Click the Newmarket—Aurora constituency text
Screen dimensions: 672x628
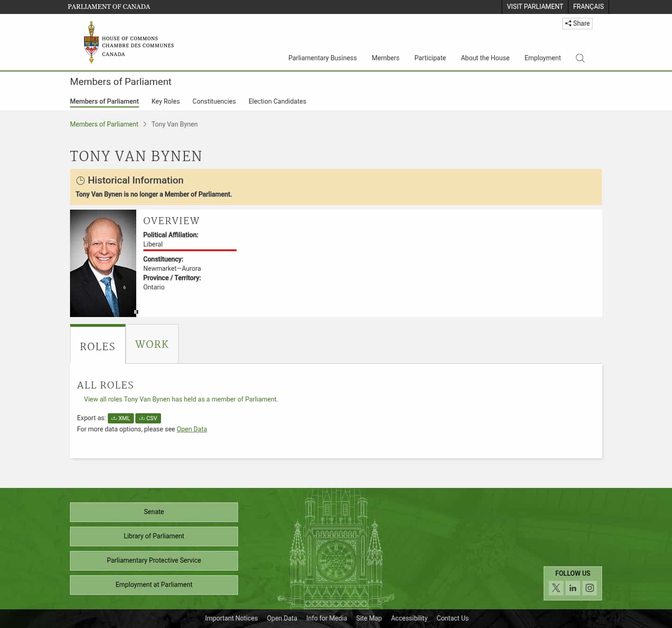[172, 268]
